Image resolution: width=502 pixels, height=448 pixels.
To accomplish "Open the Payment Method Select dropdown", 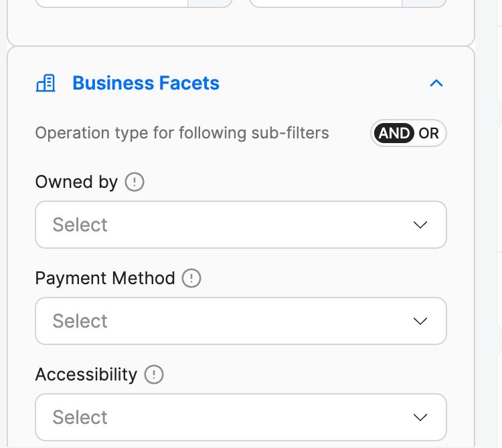I will (241, 321).
